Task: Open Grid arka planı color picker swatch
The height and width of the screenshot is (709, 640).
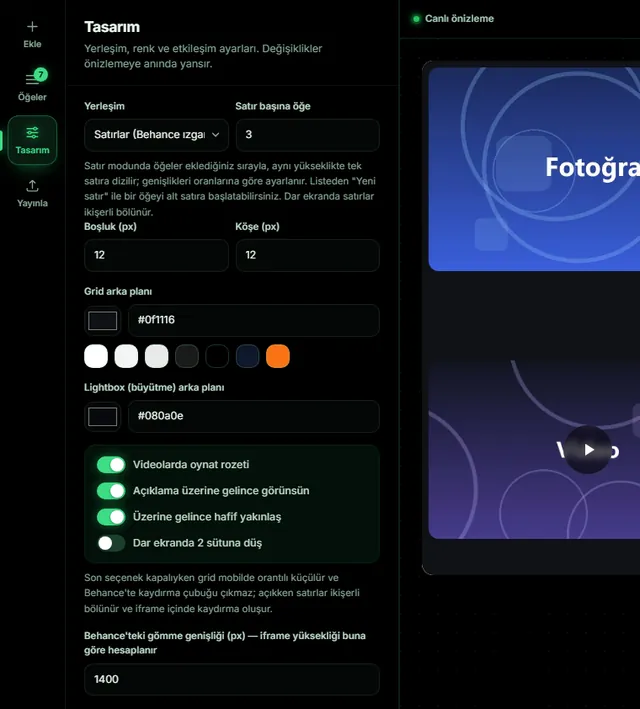Action: (103, 320)
